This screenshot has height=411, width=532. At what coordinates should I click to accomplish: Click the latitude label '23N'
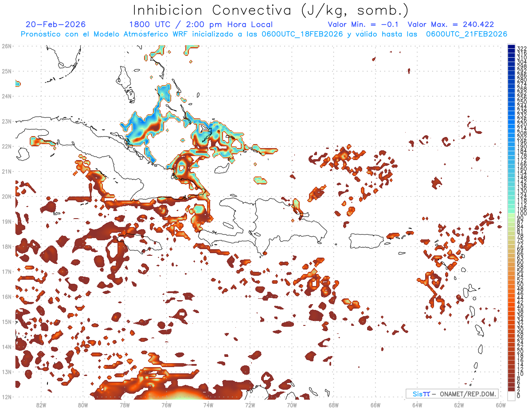pos(6,121)
